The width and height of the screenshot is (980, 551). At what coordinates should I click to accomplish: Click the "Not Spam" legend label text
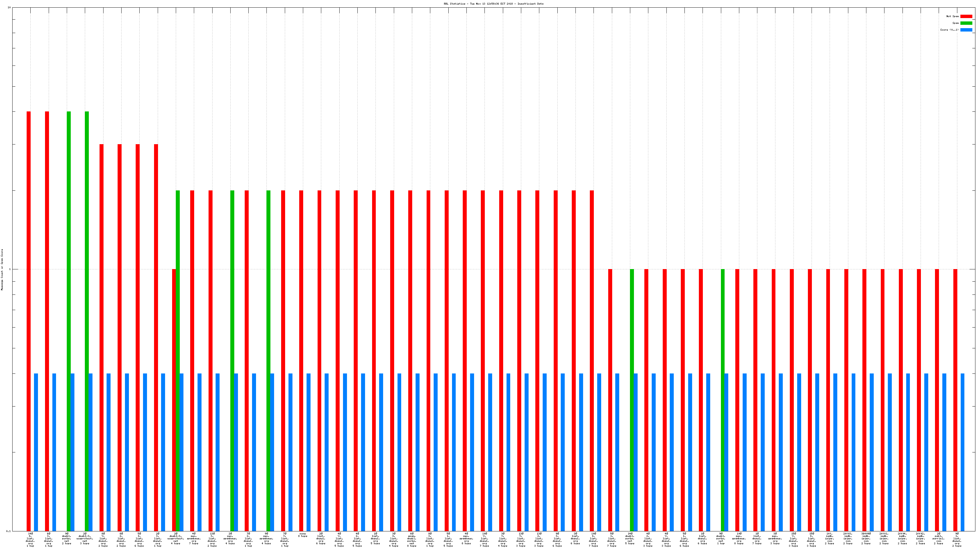(953, 16)
